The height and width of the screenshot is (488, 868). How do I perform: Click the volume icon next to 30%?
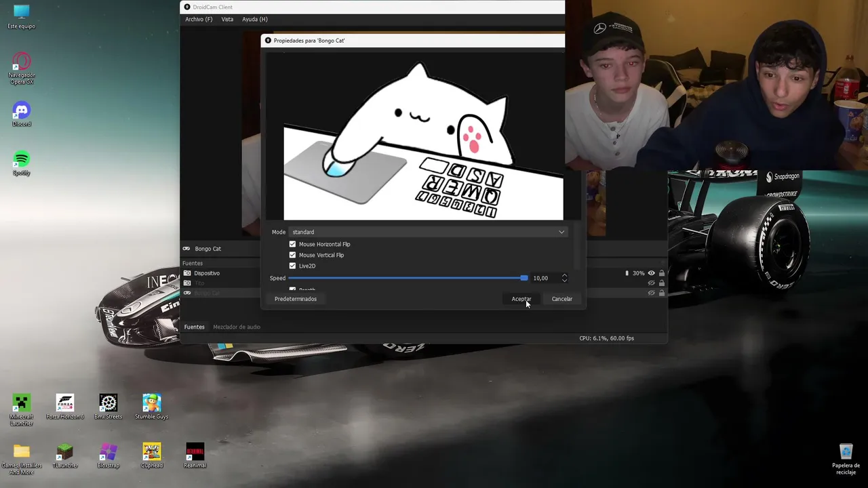(x=627, y=273)
